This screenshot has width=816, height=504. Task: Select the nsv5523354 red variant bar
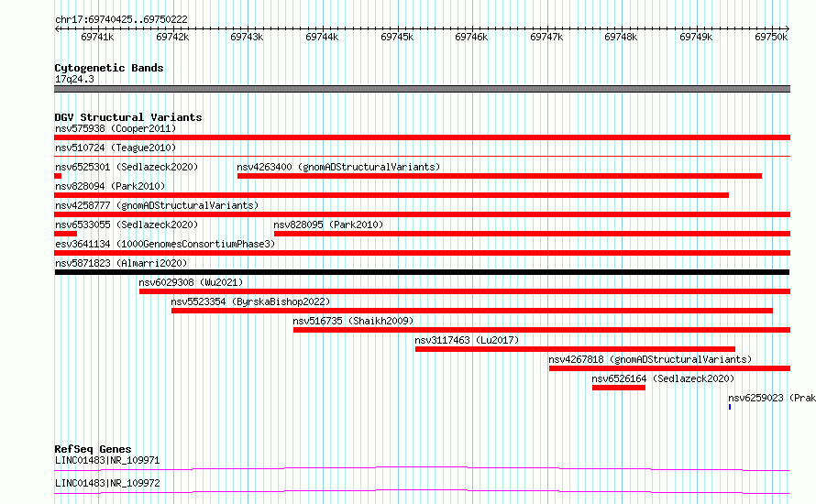tap(472, 311)
